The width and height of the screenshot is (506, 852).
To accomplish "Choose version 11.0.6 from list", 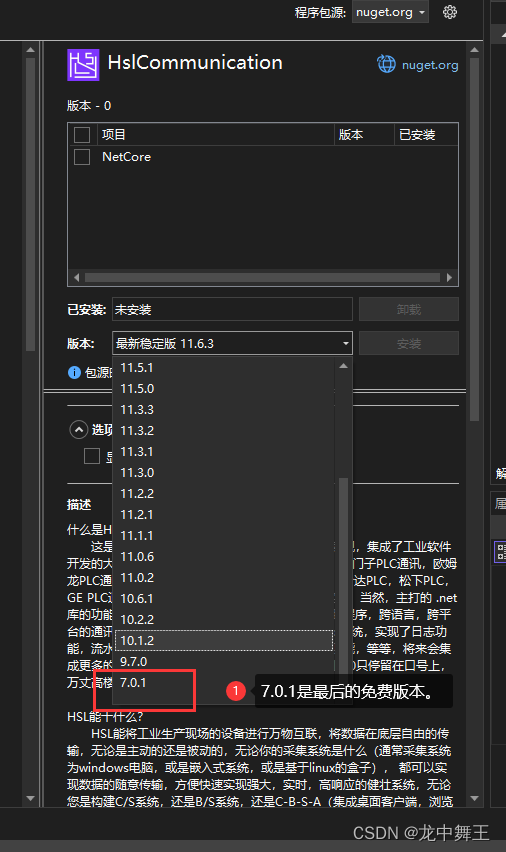I will point(224,557).
